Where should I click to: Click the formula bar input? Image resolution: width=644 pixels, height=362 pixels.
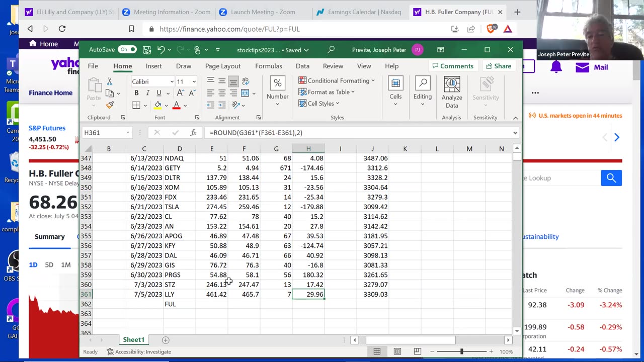click(x=358, y=133)
